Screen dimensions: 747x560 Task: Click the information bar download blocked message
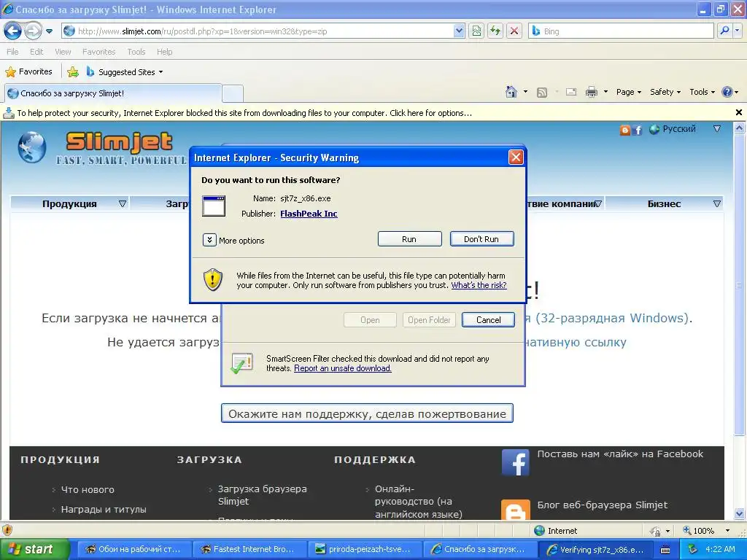click(244, 113)
